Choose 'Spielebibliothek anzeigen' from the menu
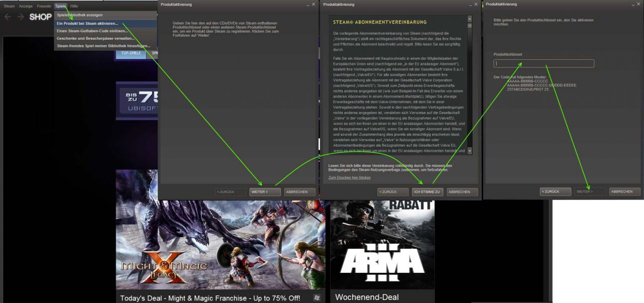 click(x=106, y=15)
